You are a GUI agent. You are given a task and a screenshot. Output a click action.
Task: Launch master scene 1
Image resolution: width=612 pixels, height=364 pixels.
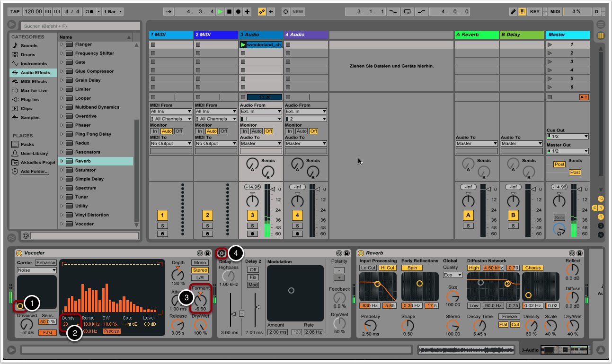click(x=550, y=45)
